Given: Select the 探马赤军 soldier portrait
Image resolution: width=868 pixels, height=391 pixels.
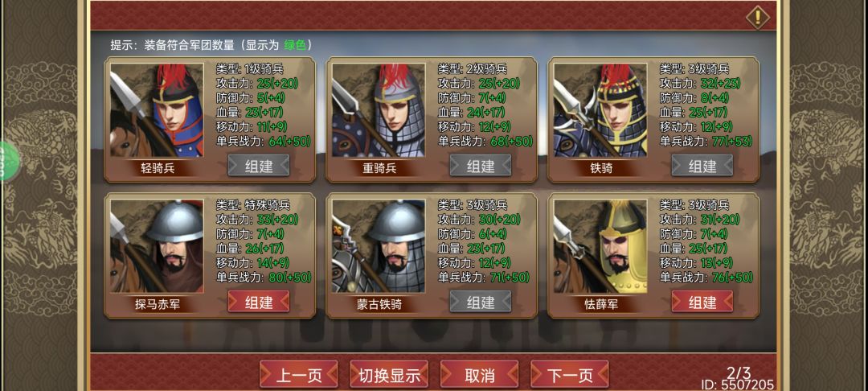Looking at the screenshot, I should [157, 246].
